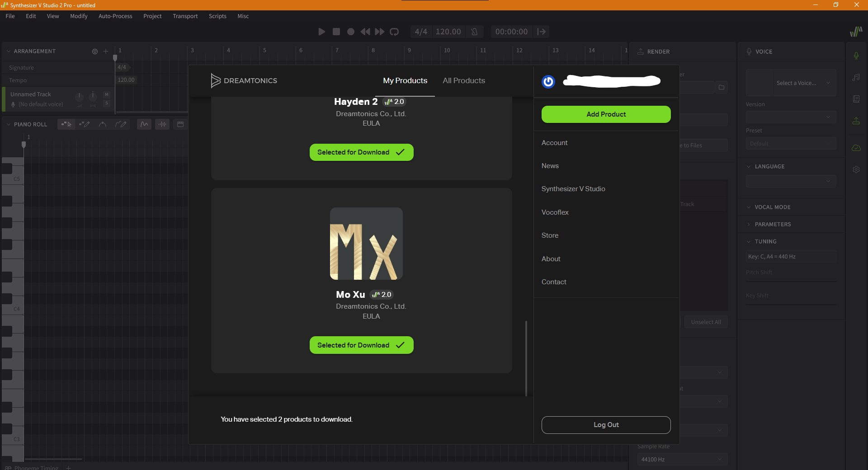Click the Stop transport button

[x=336, y=32]
